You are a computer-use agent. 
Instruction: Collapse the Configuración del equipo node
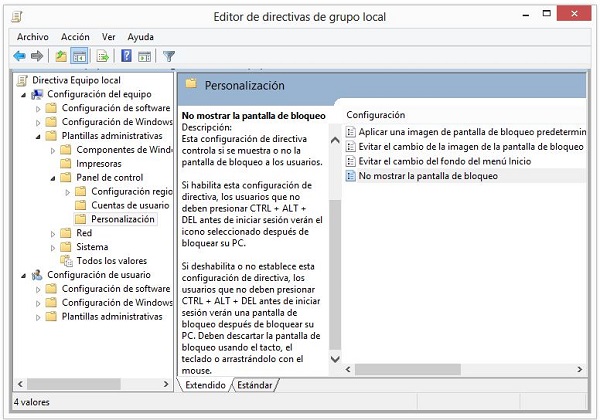pyautogui.click(x=24, y=94)
